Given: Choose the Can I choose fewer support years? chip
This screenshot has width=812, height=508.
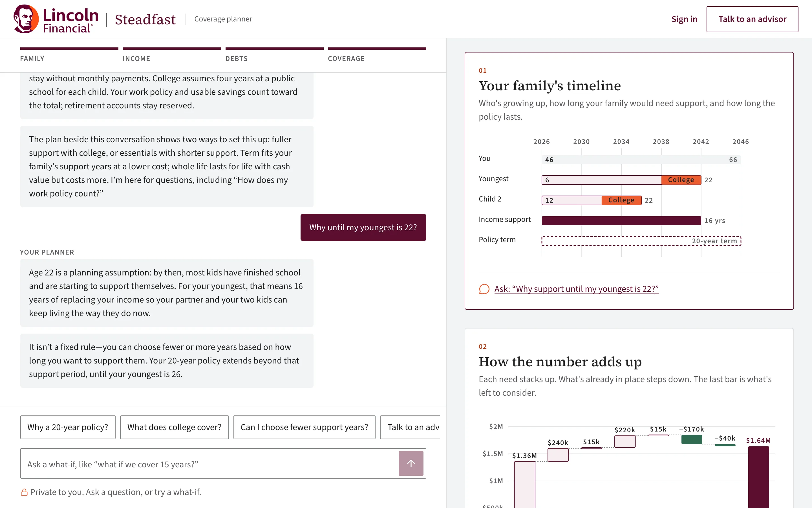Looking at the screenshot, I should point(304,427).
